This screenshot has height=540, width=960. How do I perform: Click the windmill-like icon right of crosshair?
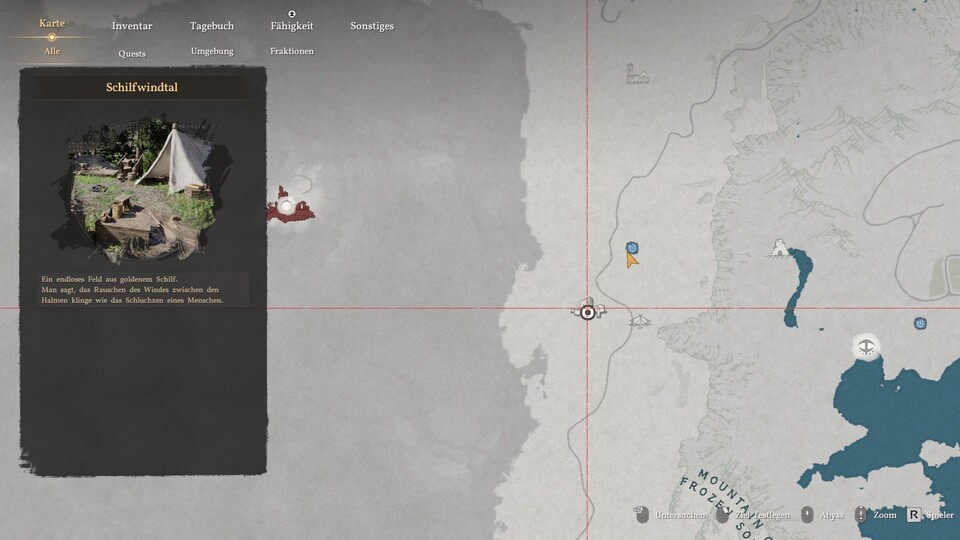coord(640,321)
